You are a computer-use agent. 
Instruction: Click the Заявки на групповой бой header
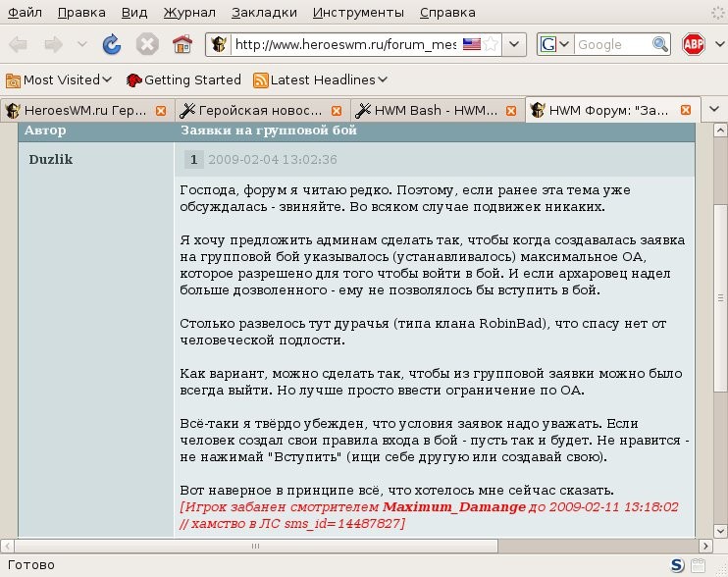269,131
